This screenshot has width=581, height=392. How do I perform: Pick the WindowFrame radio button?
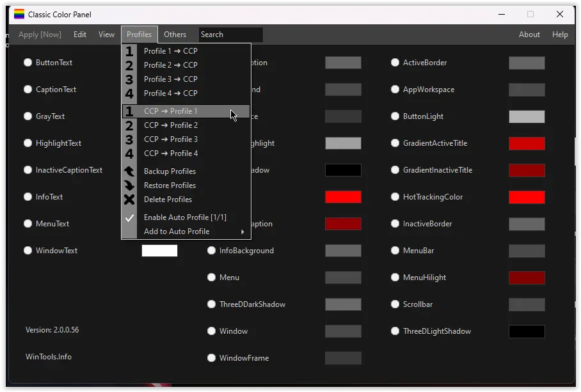(x=212, y=358)
